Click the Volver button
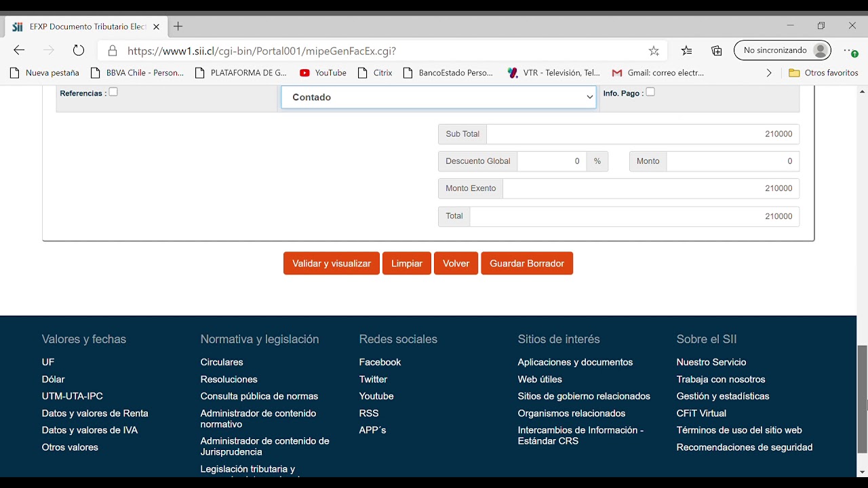 [456, 264]
